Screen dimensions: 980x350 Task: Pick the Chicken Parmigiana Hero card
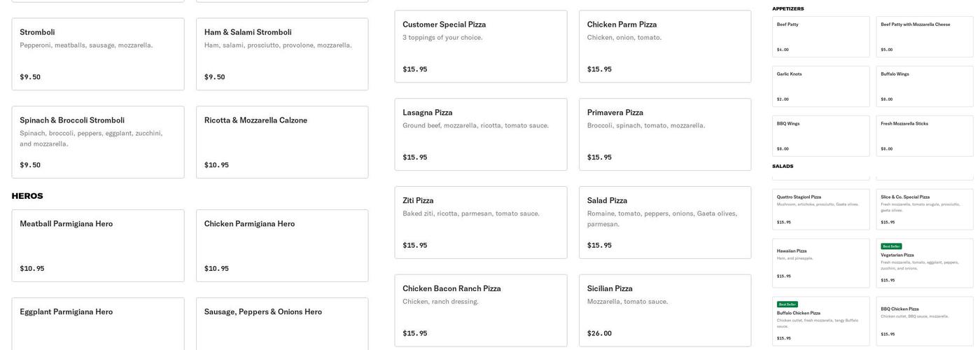(282, 246)
